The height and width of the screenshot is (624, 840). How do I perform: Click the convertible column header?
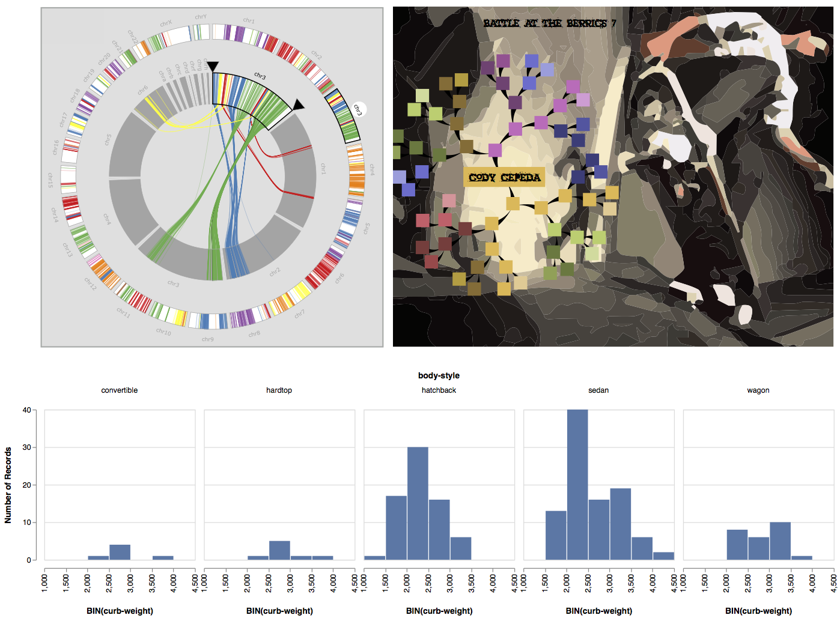click(118, 390)
